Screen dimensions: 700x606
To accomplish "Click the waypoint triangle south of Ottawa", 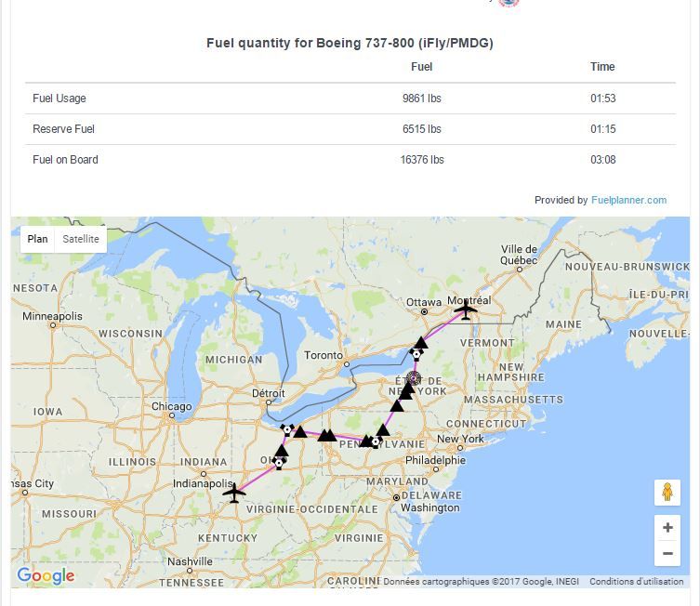I will coord(420,343).
